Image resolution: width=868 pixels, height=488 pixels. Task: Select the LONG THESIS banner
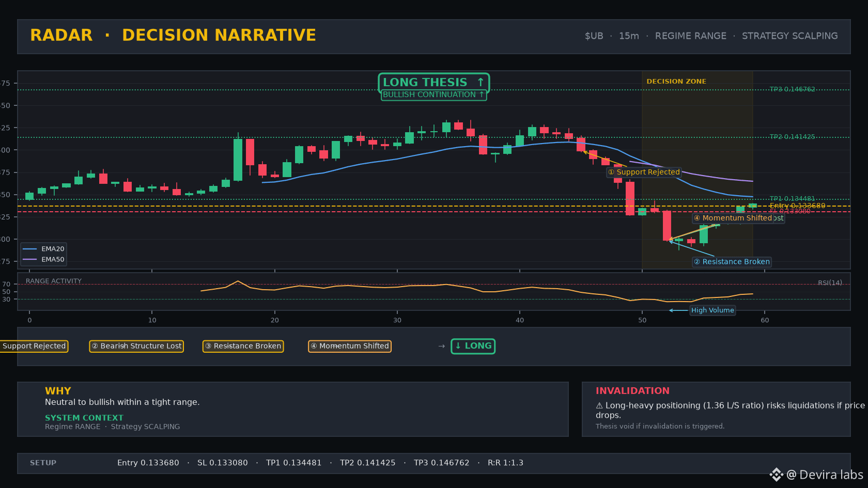click(434, 83)
